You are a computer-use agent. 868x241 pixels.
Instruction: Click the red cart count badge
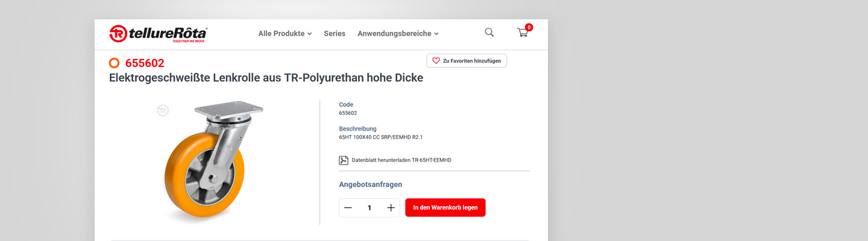529,27
